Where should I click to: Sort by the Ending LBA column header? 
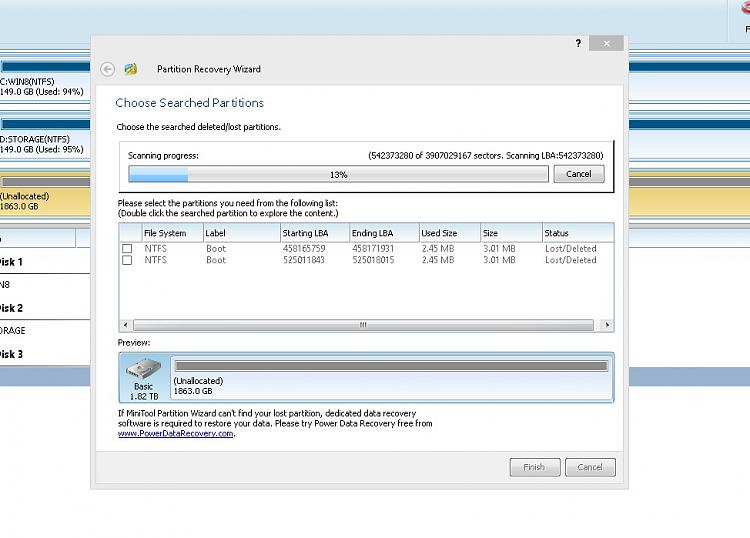coord(385,233)
